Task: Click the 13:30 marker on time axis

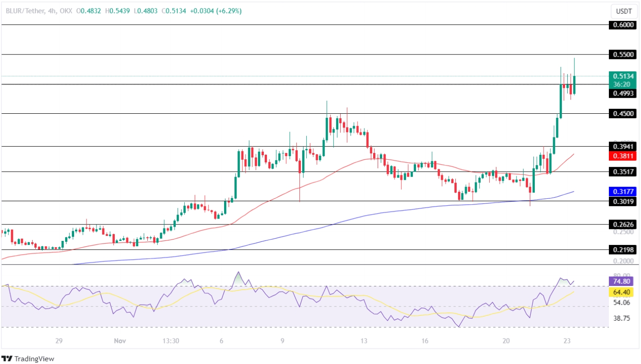Action: point(171,341)
